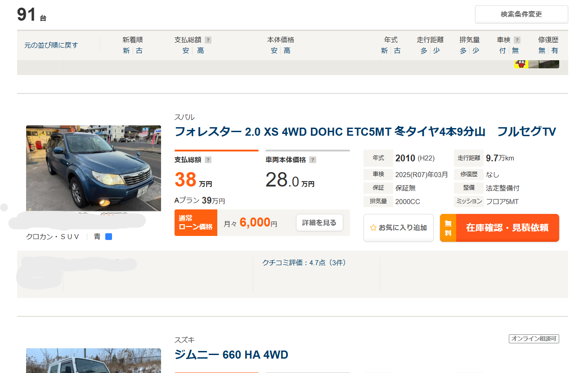This screenshot has height=373, width=588.
Task: Click 2025(R07)年03月 inspection value
Action: pyautogui.click(x=422, y=174)
